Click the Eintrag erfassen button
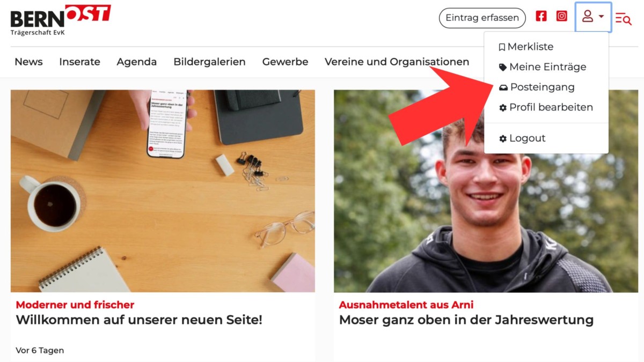The image size is (644, 362). (x=482, y=18)
